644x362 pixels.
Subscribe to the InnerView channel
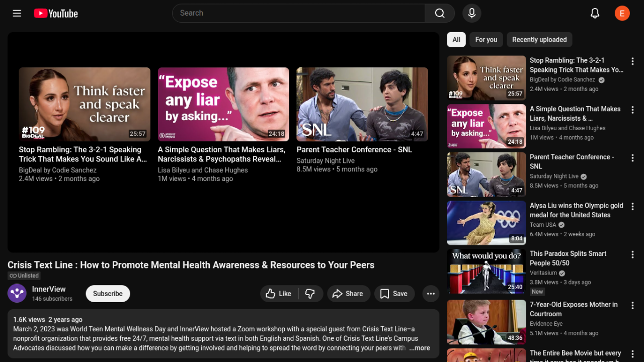[x=108, y=294]
